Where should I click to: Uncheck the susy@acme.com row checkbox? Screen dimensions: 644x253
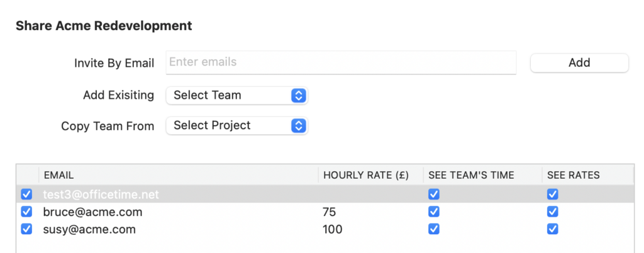(26, 229)
